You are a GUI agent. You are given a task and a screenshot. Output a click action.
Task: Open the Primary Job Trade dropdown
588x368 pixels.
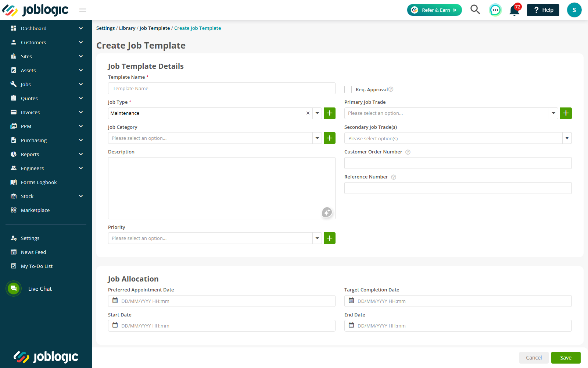point(451,113)
